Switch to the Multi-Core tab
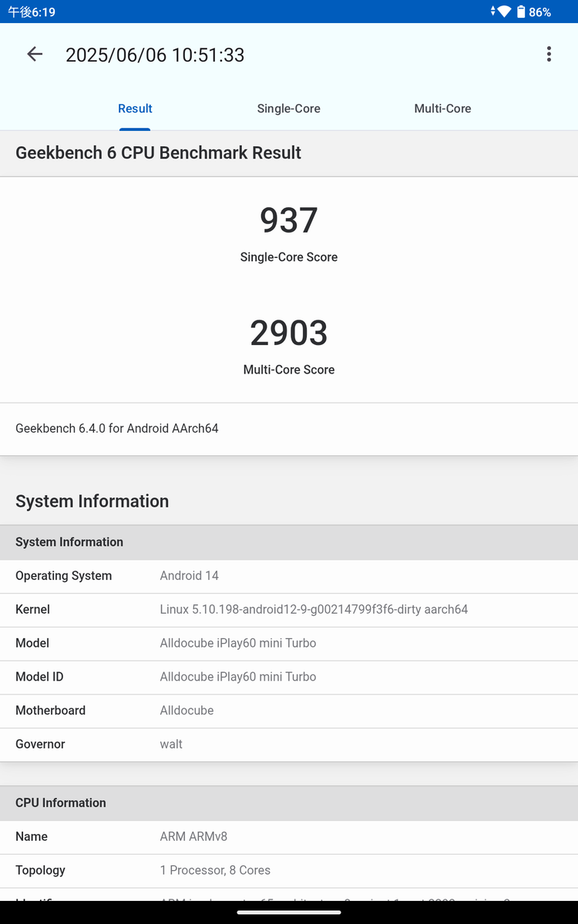Viewport: 578px width, 924px height. coord(442,109)
